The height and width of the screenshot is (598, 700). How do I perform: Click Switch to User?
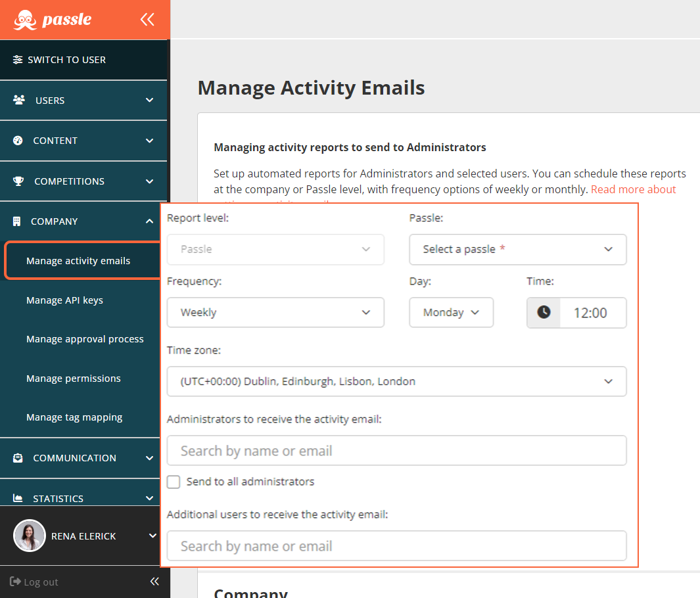click(67, 60)
